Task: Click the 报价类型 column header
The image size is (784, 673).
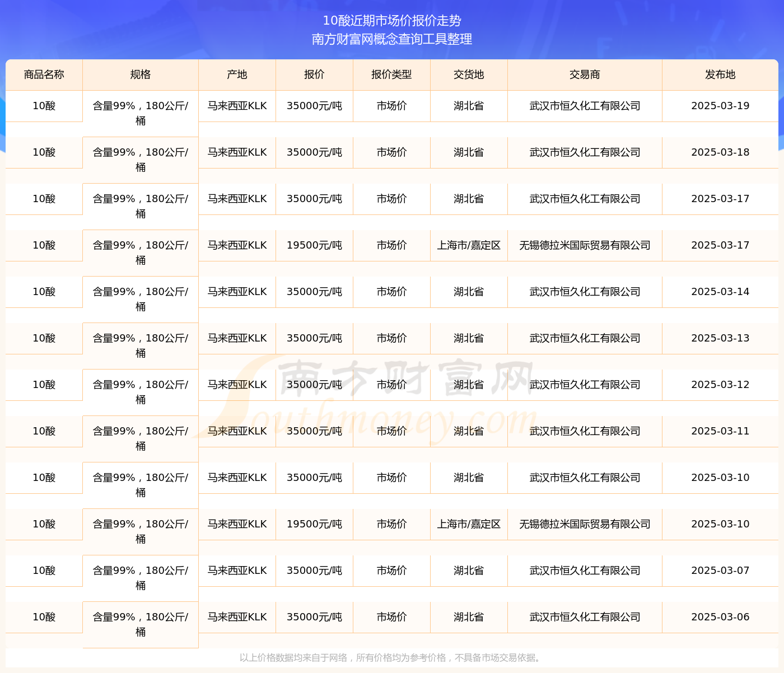Action: 391,74
